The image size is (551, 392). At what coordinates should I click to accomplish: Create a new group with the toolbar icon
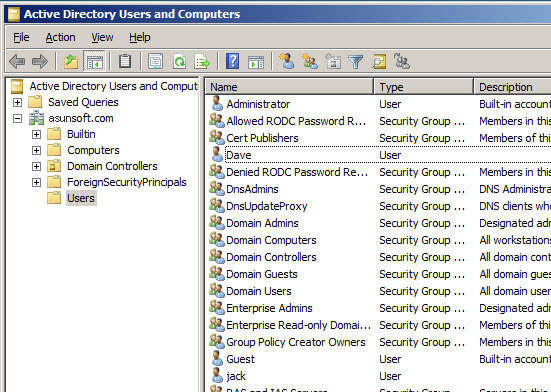pyautogui.click(x=310, y=61)
